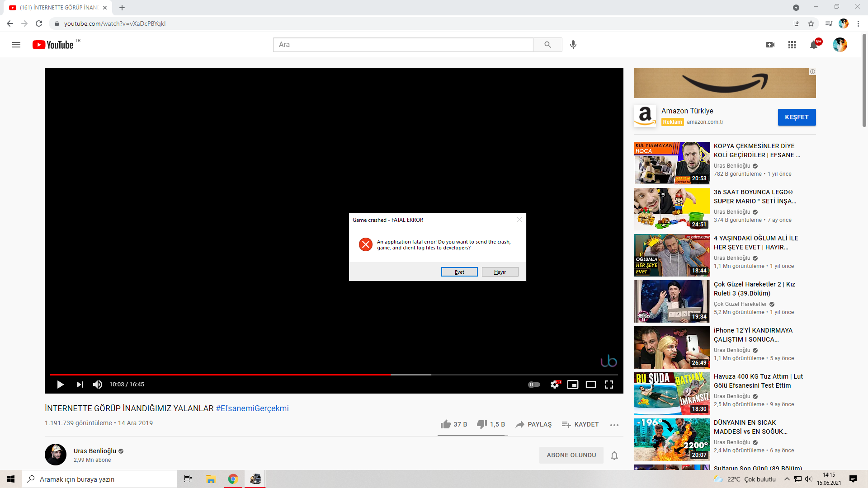Open the YouTube apps grid icon
This screenshot has width=868, height=488.
(x=792, y=45)
